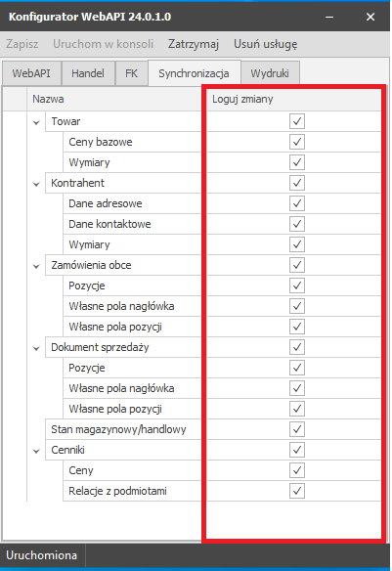Viewport: 392px width, 571px height.
Task: Select the FK tab
Action: (131, 73)
